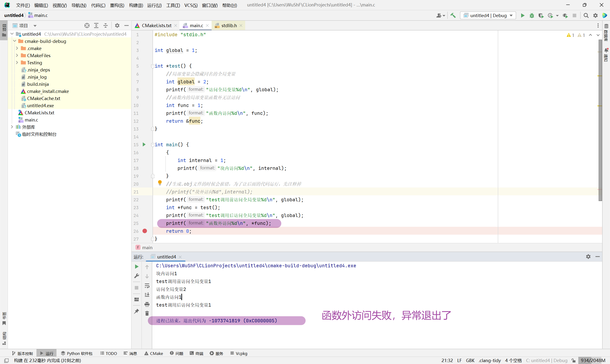Viewport: 610px width, 364px height.
Task: Switch to stdlib.h editor tab
Action: click(229, 25)
